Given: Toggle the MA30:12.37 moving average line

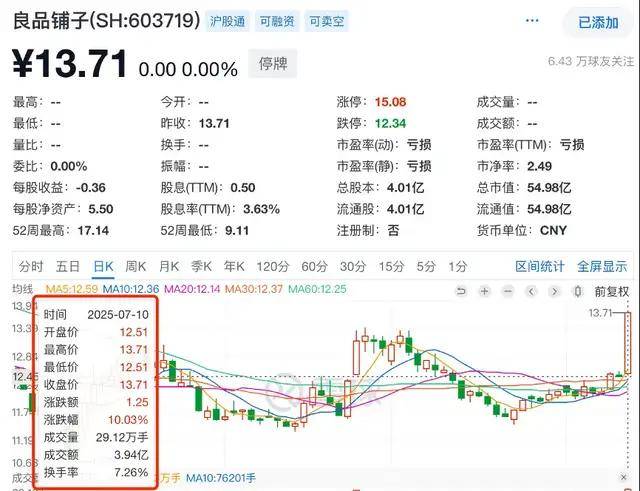Looking at the screenshot, I should (254, 289).
